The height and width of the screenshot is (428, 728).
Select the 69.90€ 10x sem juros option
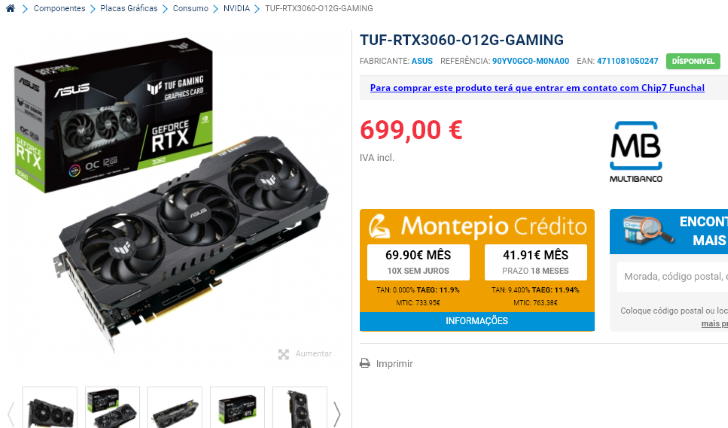[418, 262]
